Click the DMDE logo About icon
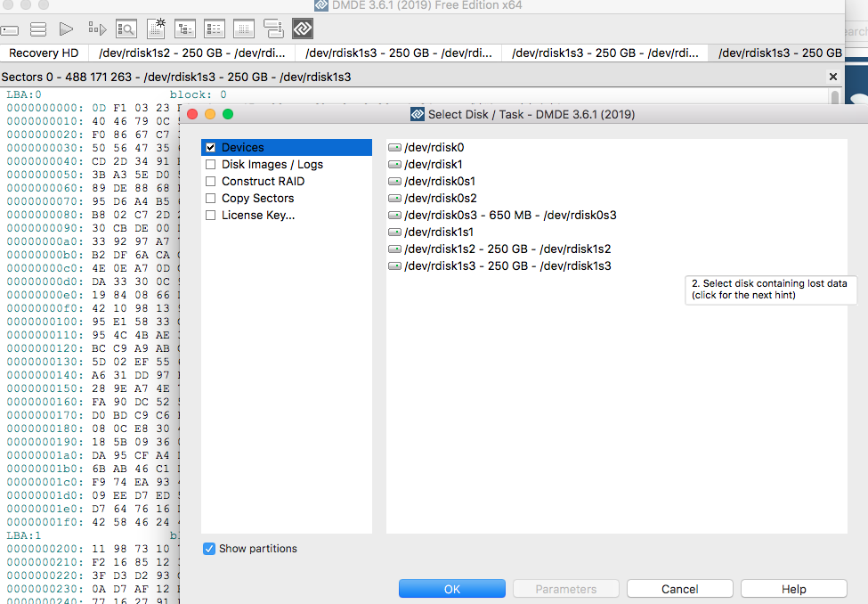This screenshot has height=604, width=868. (303, 29)
